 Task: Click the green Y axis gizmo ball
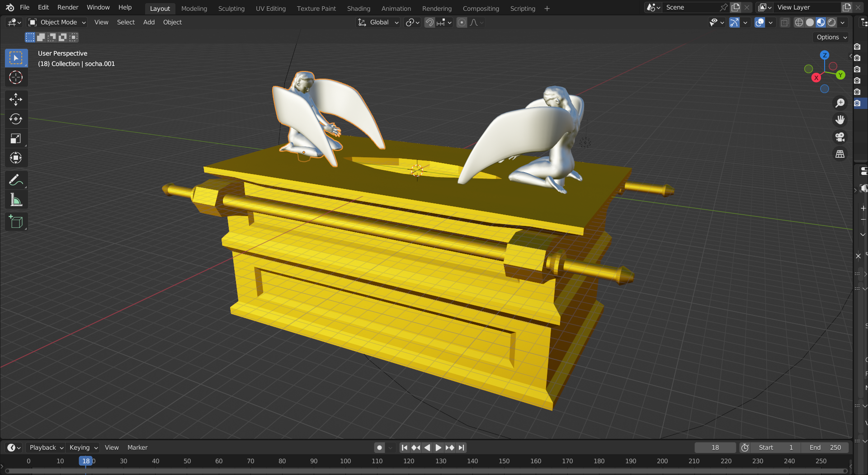[840, 75]
